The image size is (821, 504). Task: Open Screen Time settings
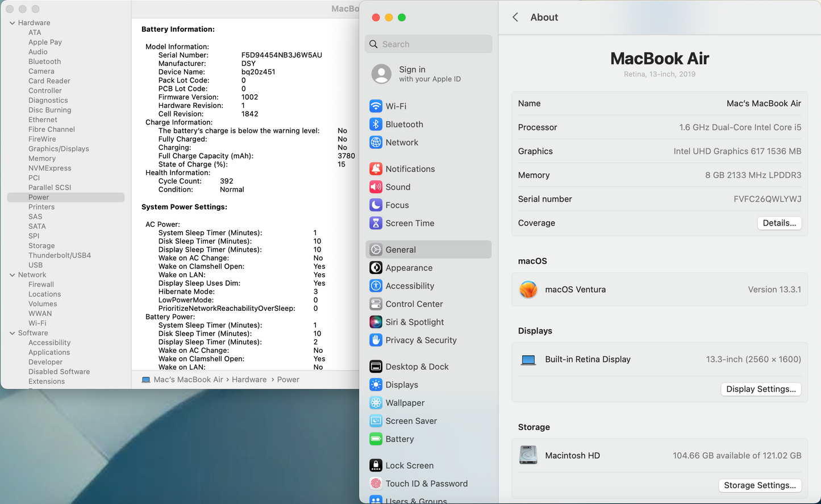pos(409,223)
